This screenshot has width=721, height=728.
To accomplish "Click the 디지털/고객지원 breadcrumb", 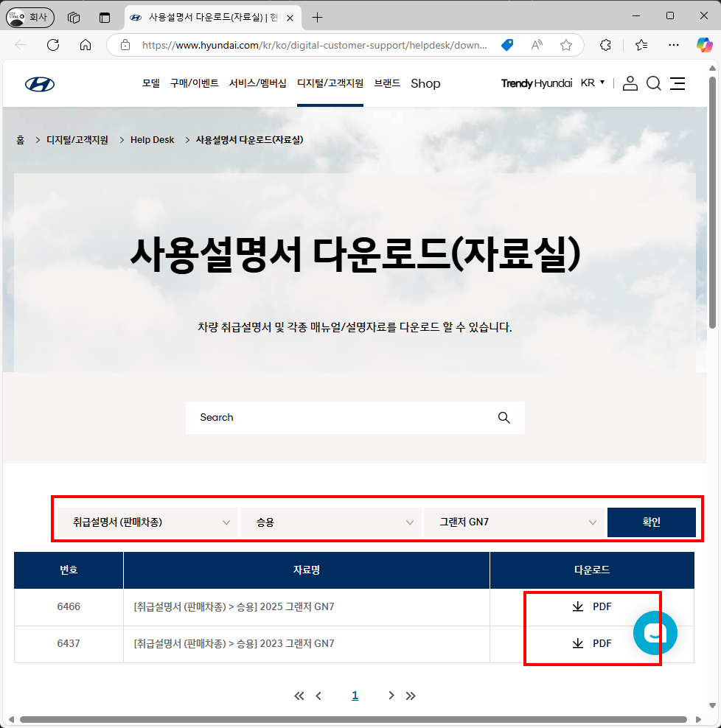I will (x=77, y=140).
